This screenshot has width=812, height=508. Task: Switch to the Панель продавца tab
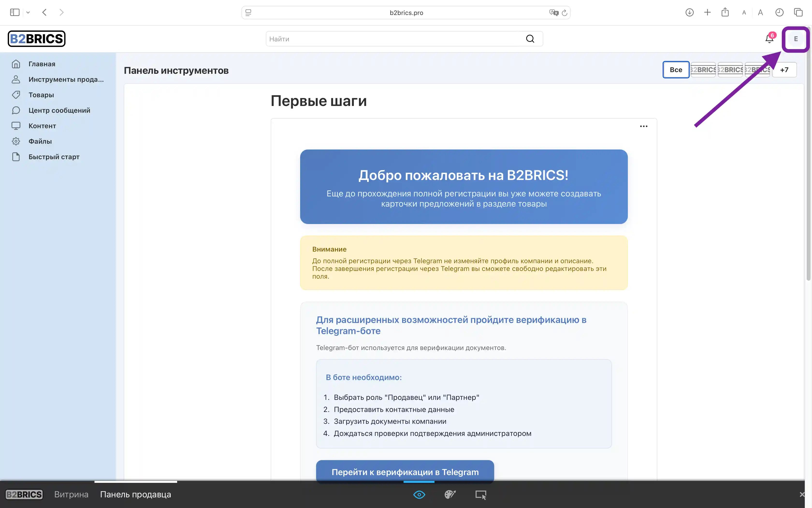[136, 494]
